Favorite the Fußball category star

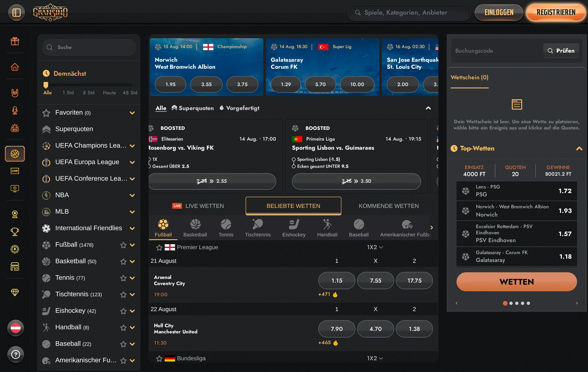123,245
